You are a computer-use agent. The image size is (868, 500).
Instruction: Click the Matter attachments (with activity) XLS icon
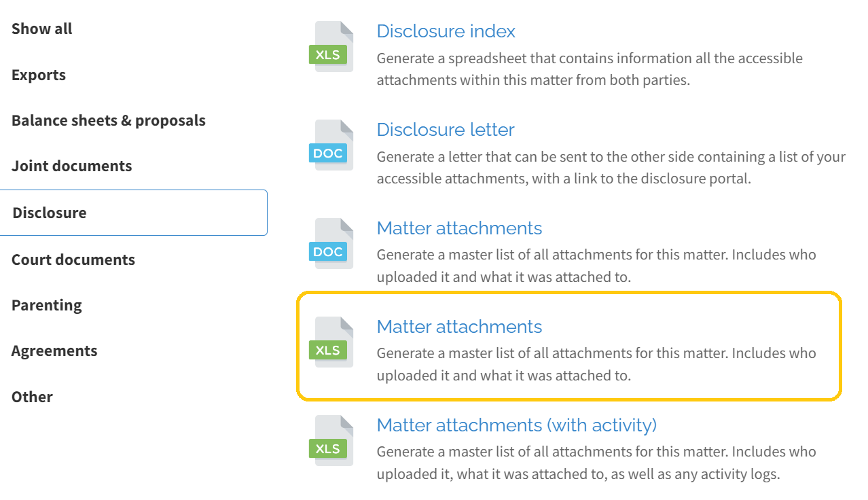click(x=331, y=440)
